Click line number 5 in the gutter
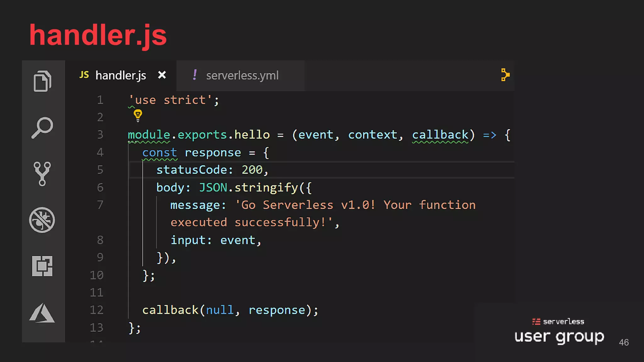 point(100,170)
